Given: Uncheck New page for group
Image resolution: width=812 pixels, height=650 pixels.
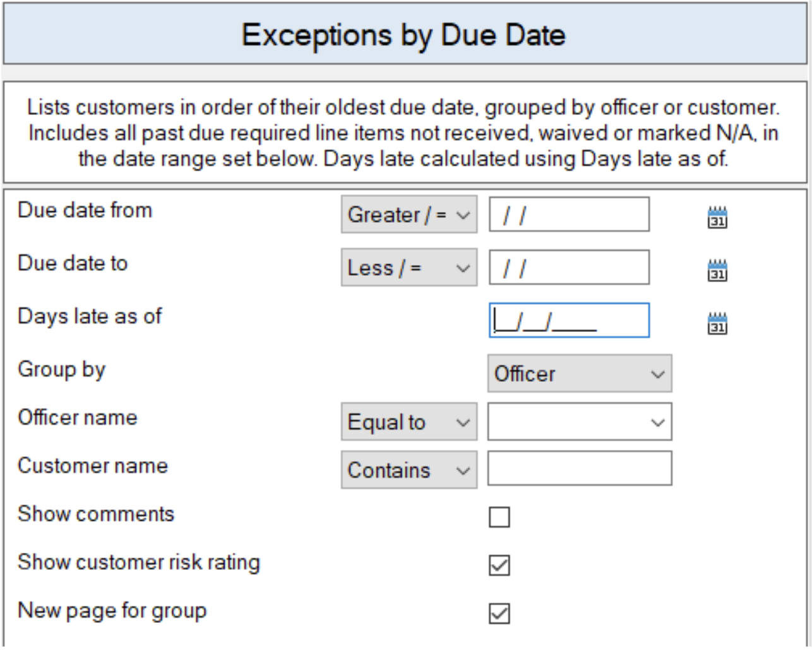Looking at the screenshot, I should click(499, 613).
